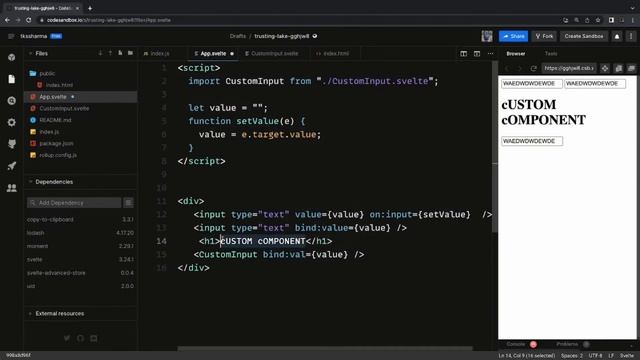Bookmark this page with the star icon

click(x=598, y=20)
